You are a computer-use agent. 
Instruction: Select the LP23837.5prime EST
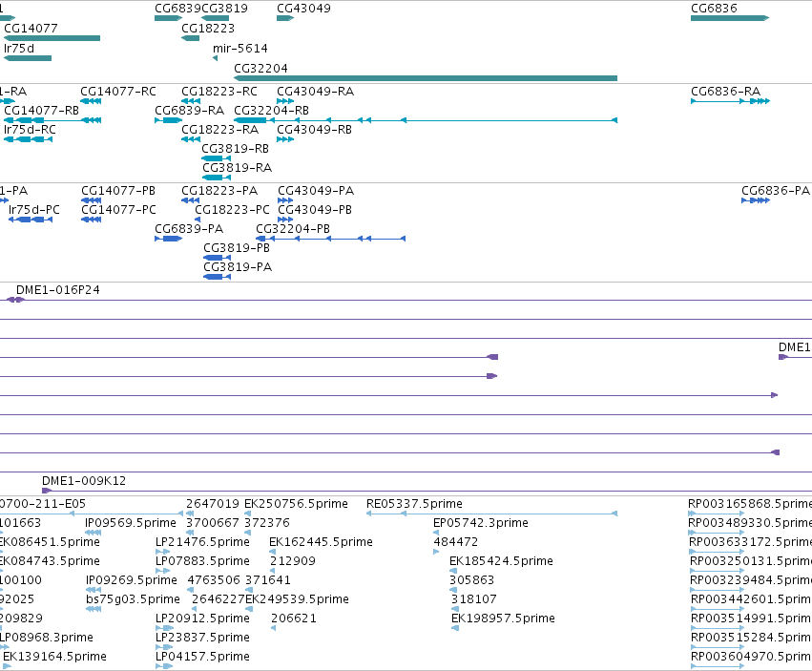(164, 648)
